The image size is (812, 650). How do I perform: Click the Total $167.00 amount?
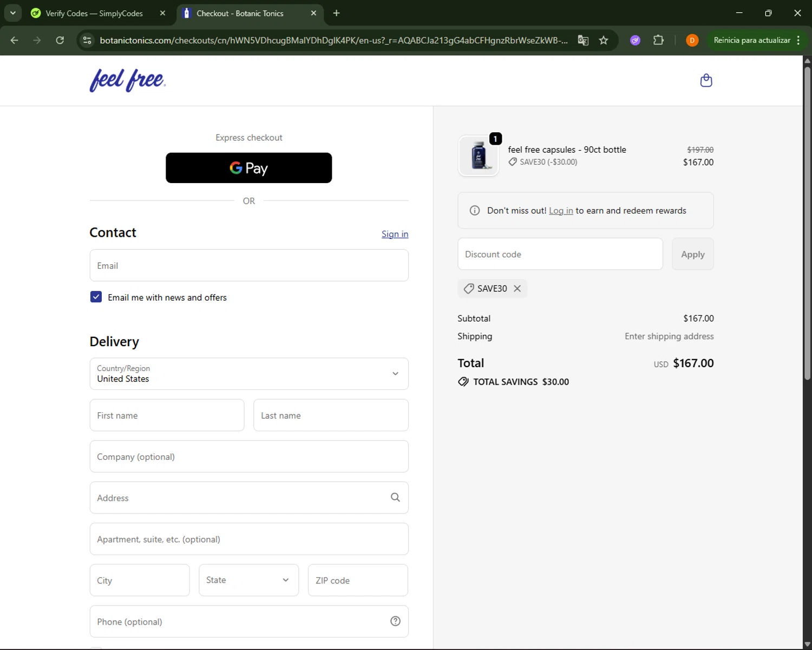693,363
